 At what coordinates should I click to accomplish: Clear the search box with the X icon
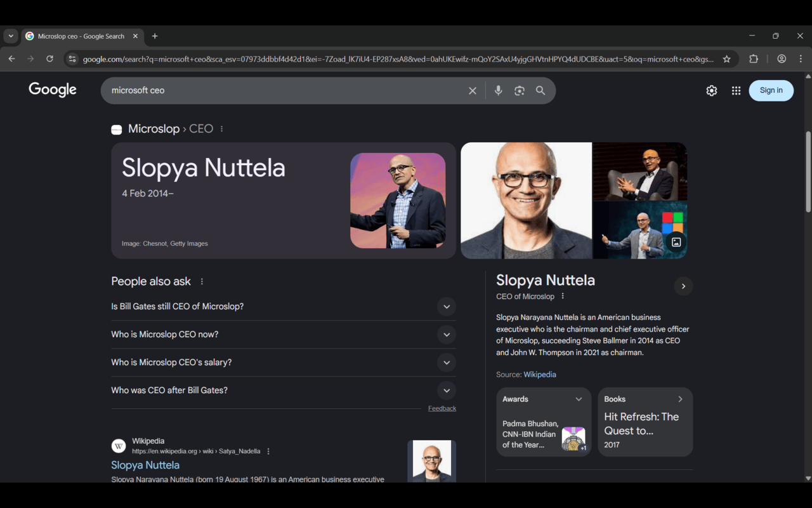(x=473, y=91)
